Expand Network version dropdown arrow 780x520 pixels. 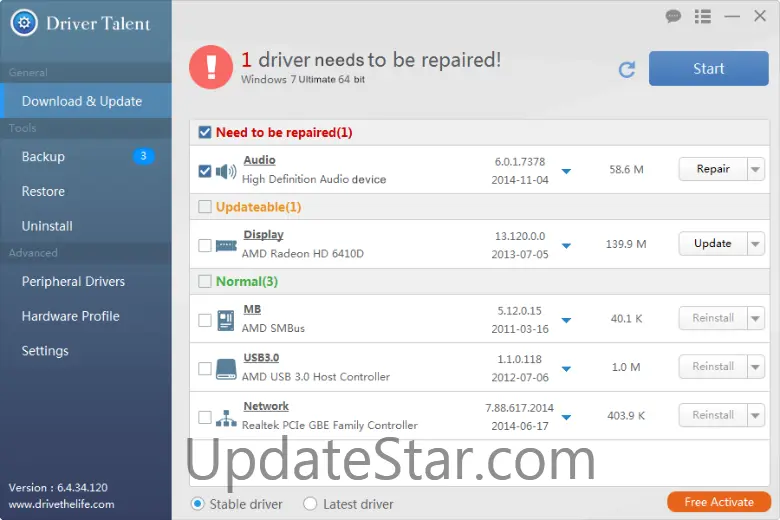(x=566, y=417)
